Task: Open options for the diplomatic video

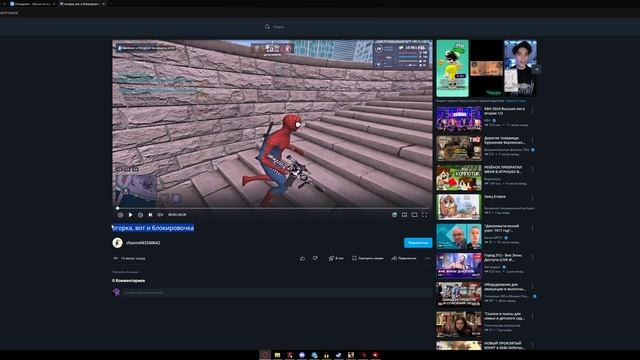Action: pos(533,228)
